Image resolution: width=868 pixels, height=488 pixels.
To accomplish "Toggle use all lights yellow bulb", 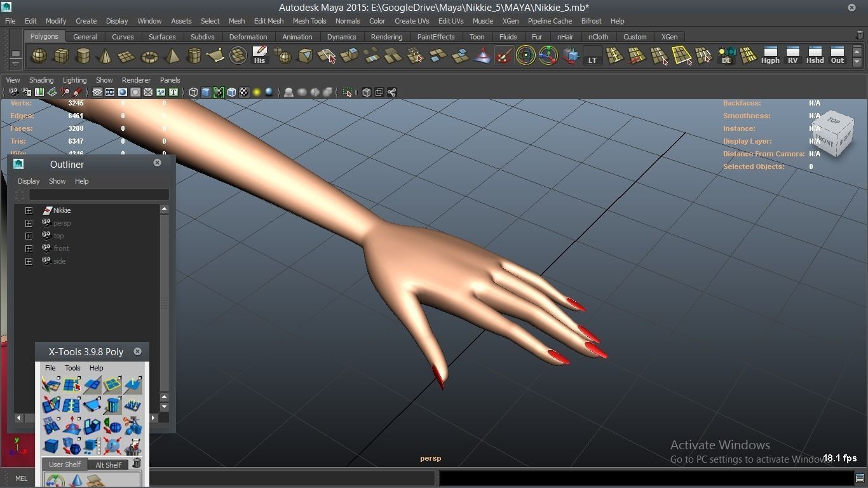I will [257, 92].
